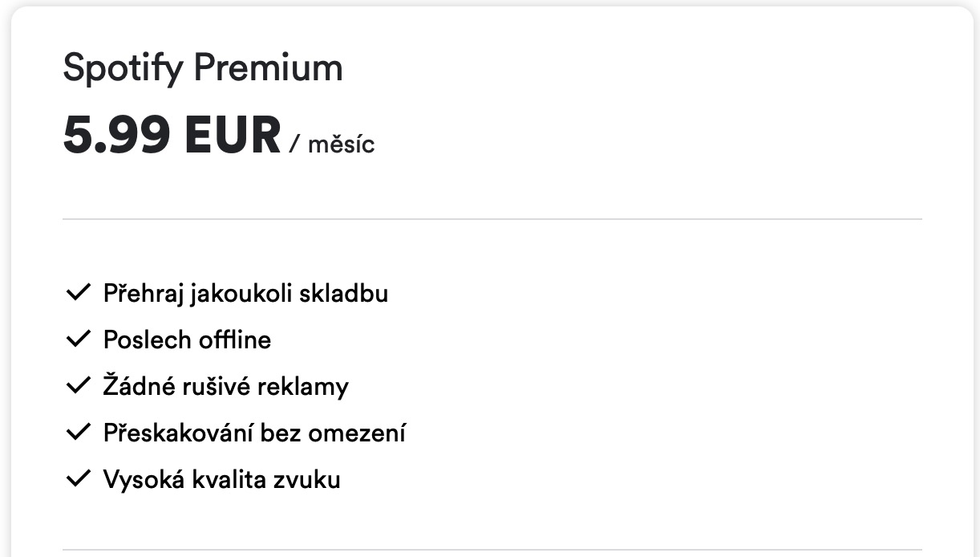The image size is (980, 557).
Task: Click the "Vysoká kvalita zvuku" feature text
Action: click(221, 480)
